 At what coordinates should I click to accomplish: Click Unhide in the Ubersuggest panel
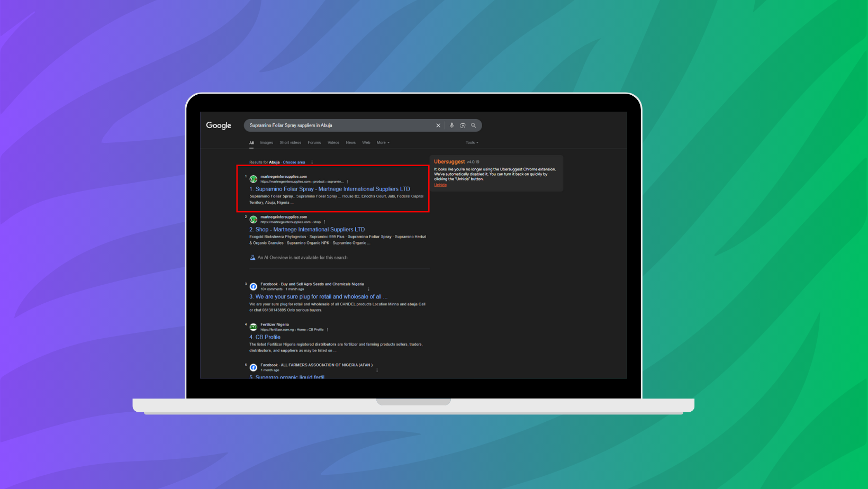click(440, 185)
